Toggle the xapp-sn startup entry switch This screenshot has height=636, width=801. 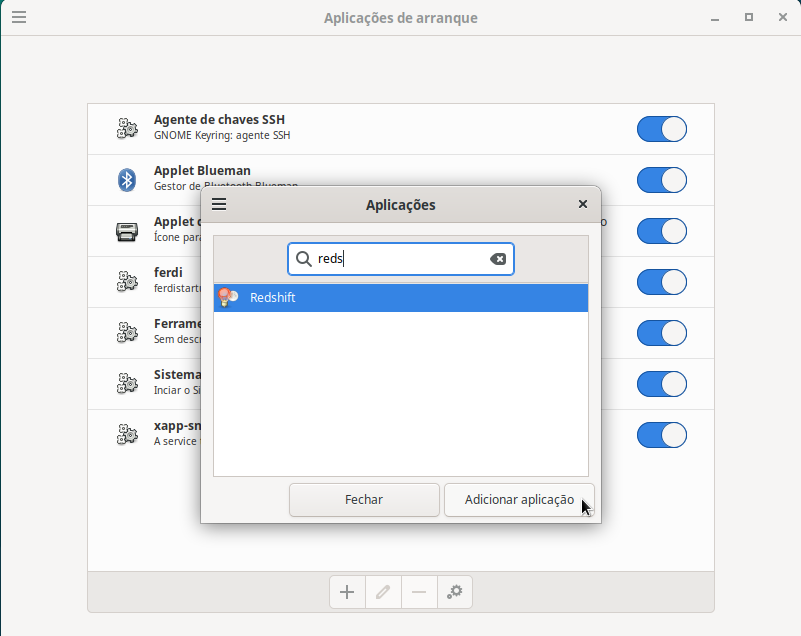pos(661,435)
